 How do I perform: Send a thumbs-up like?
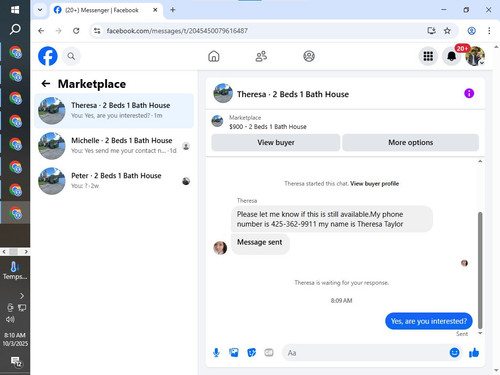click(474, 352)
